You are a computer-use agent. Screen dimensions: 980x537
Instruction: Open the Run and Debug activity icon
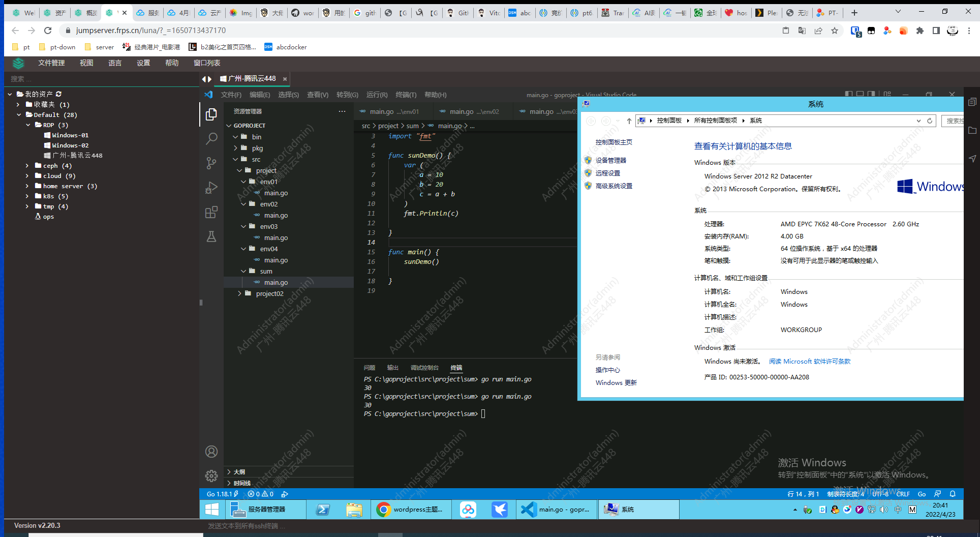[x=211, y=188]
